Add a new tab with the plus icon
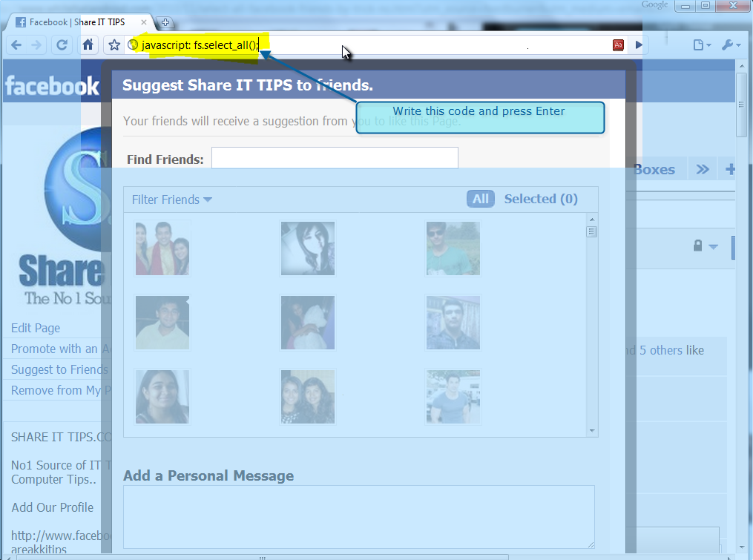 tap(730, 170)
